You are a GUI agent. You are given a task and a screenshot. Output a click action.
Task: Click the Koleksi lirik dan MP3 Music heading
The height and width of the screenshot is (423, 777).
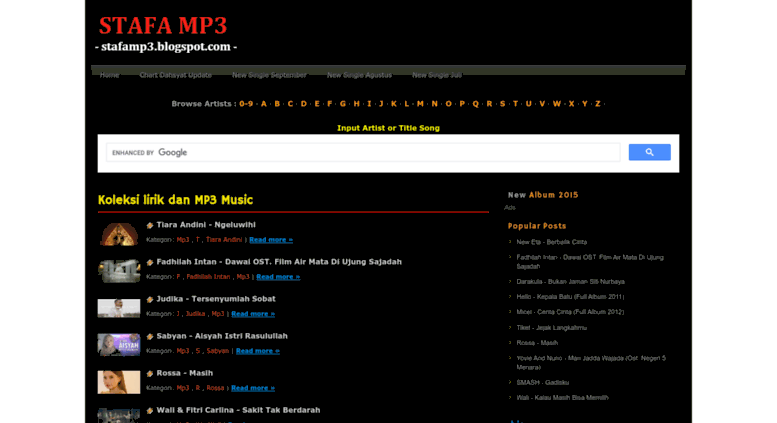(x=175, y=200)
